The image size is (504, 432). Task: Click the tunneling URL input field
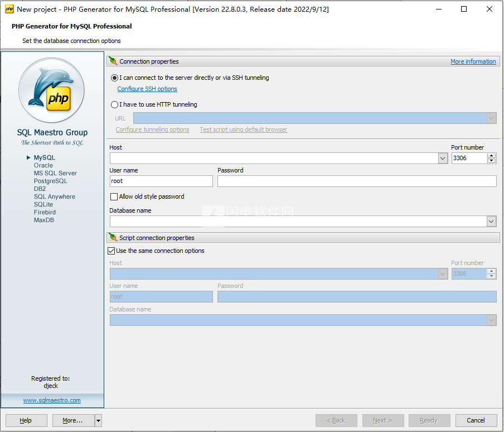(x=310, y=118)
